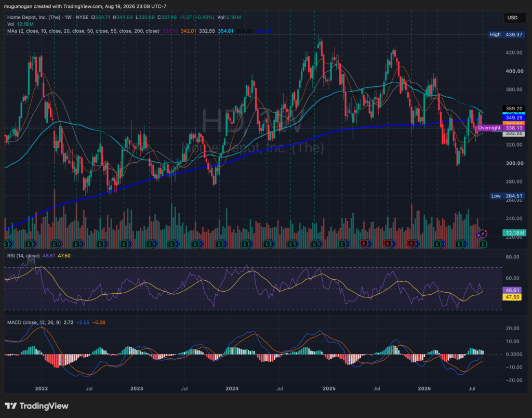Screen dimensions: 532x418
Task: Click the close price C337.49
Action: tap(167, 17)
